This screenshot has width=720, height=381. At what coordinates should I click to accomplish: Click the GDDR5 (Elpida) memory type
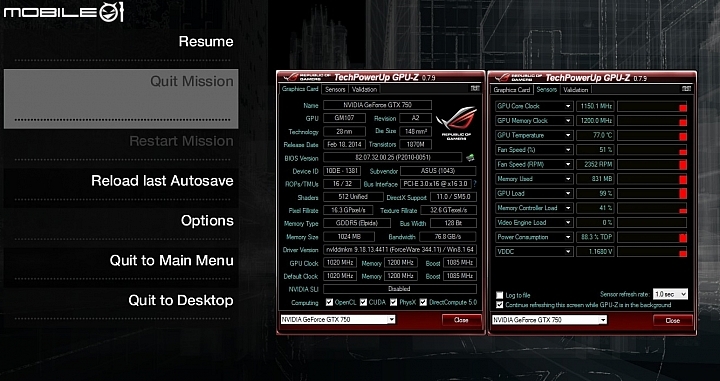(x=357, y=223)
